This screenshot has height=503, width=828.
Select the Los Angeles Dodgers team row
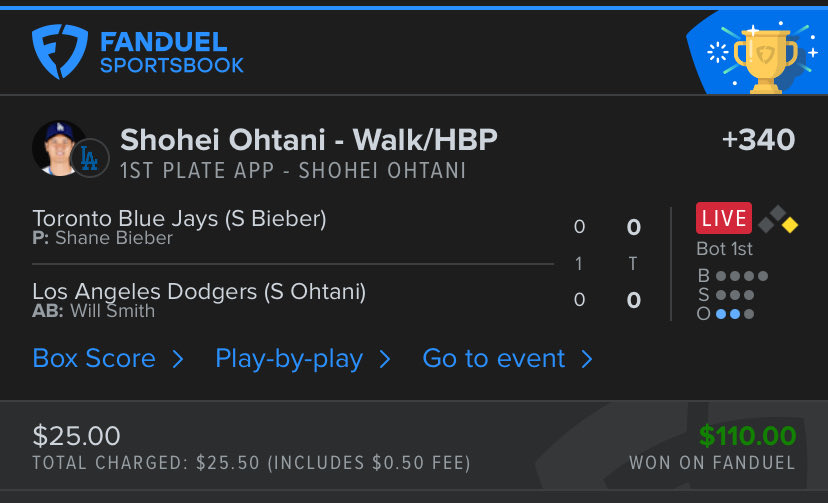coord(293,300)
